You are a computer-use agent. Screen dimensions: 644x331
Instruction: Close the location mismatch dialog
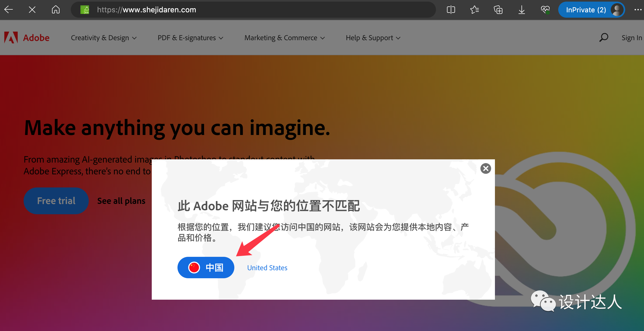tap(486, 168)
